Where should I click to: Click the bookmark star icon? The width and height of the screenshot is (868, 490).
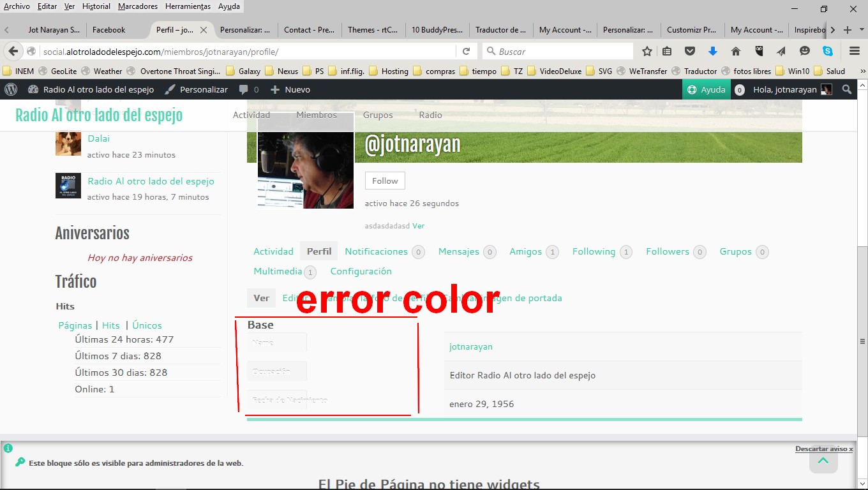click(x=647, y=52)
